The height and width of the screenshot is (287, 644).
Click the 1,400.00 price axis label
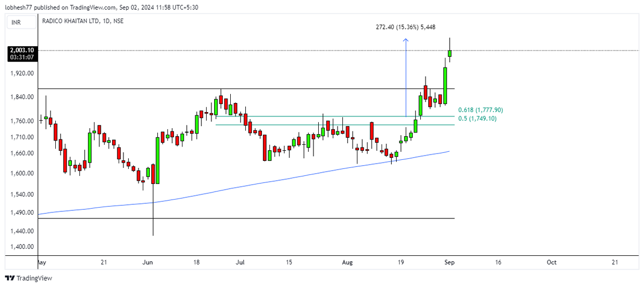pyautogui.click(x=23, y=247)
